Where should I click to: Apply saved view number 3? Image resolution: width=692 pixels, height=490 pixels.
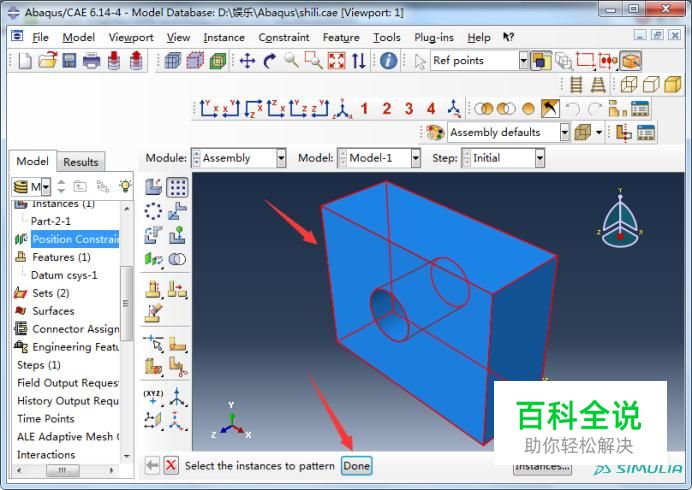click(x=409, y=109)
